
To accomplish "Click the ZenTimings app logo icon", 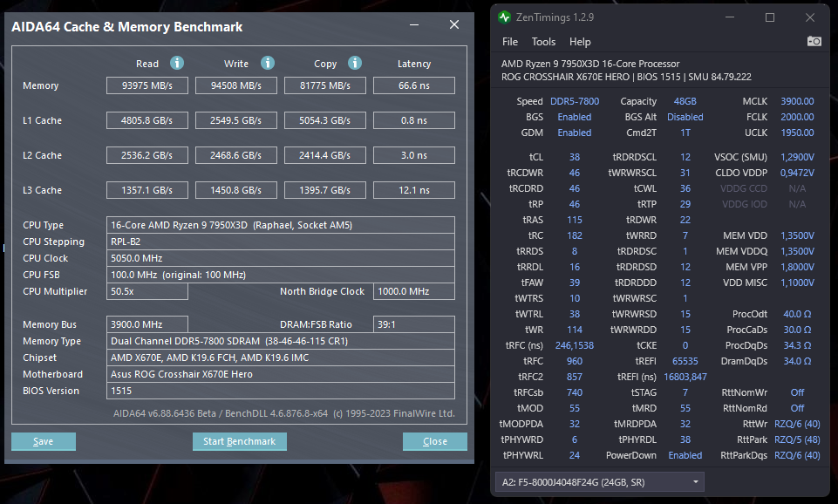I will (x=504, y=17).
